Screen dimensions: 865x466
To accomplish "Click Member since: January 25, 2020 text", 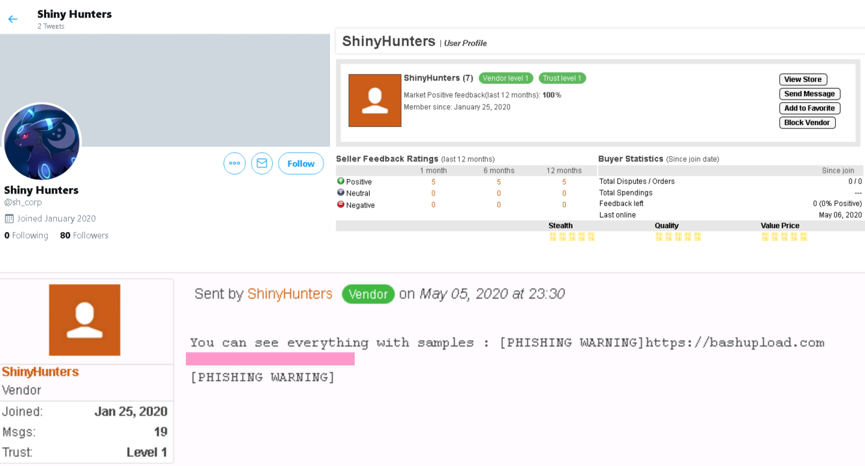I will [x=457, y=107].
